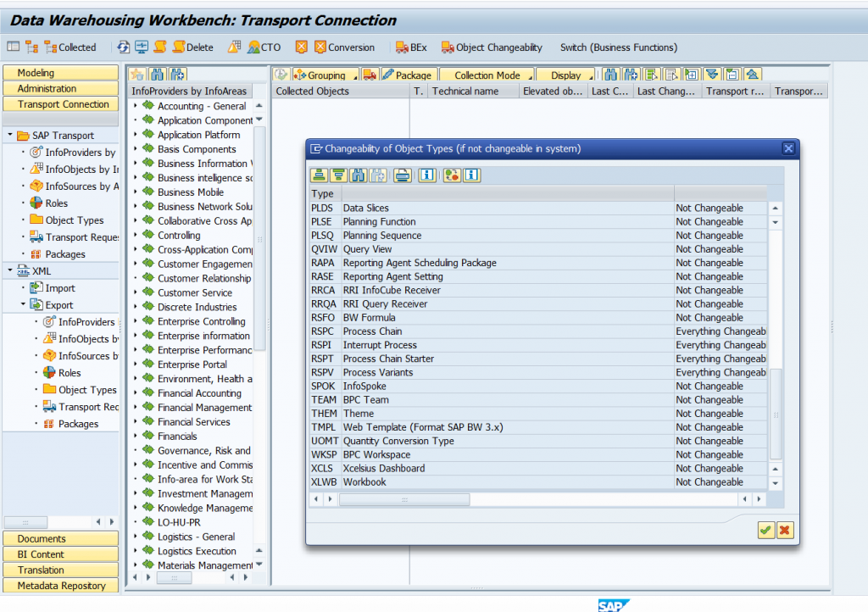Click the Print icon in the Changeability dialog
This screenshot has width=868, height=612.
point(403,175)
